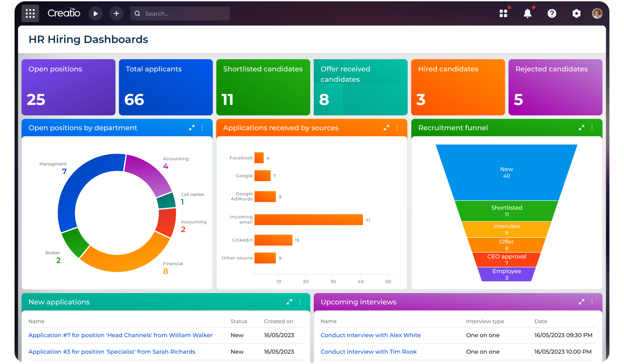Image resolution: width=624 pixels, height=364 pixels.
Task: Open New applications three-dot options menu
Action: [300, 302]
